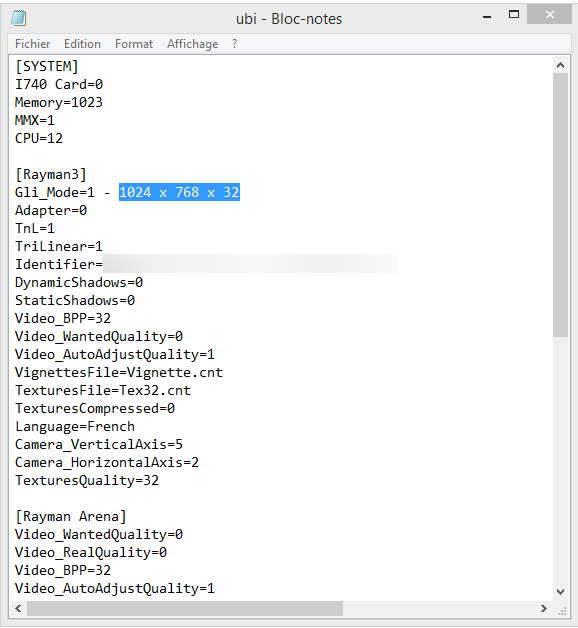Place cursor at end of Memory=1023 line
The width and height of the screenshot is (578, 628).
click(103, 102)
